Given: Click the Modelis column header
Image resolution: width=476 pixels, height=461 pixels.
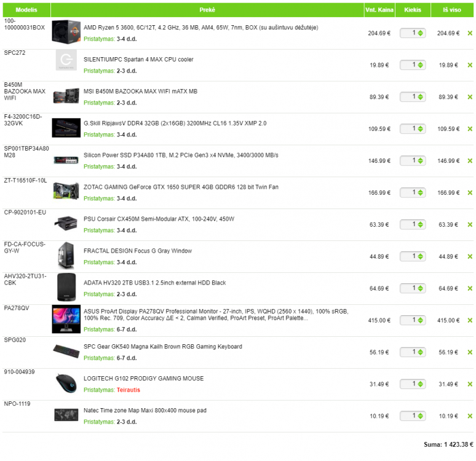Looking at the screenshot, I should [x=26, y=10].
